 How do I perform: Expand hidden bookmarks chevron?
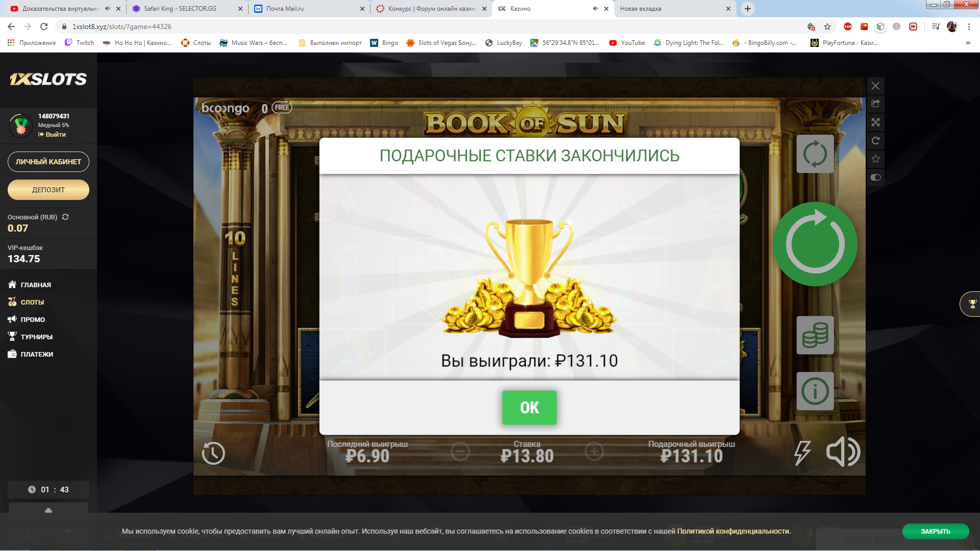coord(968,43)
